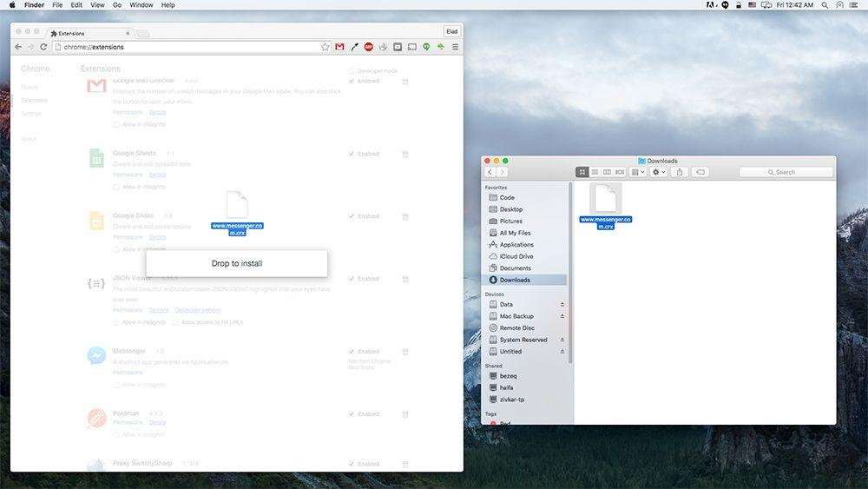Click the red Adblock extension icon

coord(369,47)
